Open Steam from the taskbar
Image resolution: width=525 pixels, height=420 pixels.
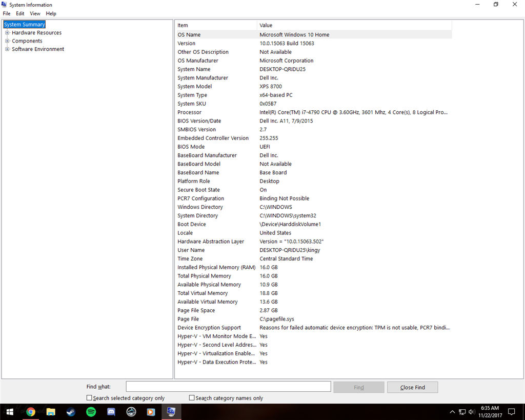coord(71,412)
